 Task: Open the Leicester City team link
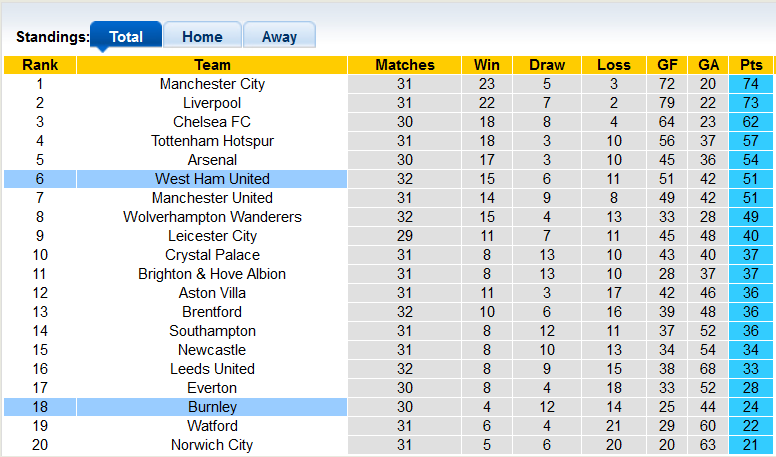tap(212, 236)
